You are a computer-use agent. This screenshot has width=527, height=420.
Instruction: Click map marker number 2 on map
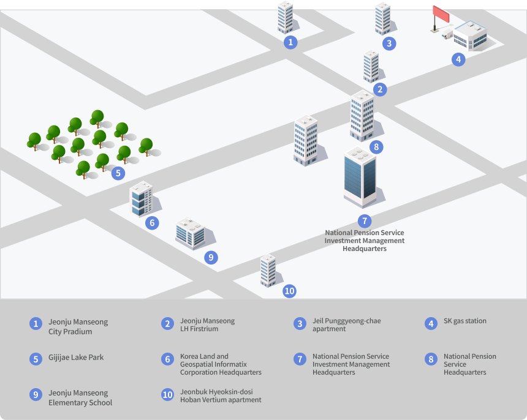point(380,89)
